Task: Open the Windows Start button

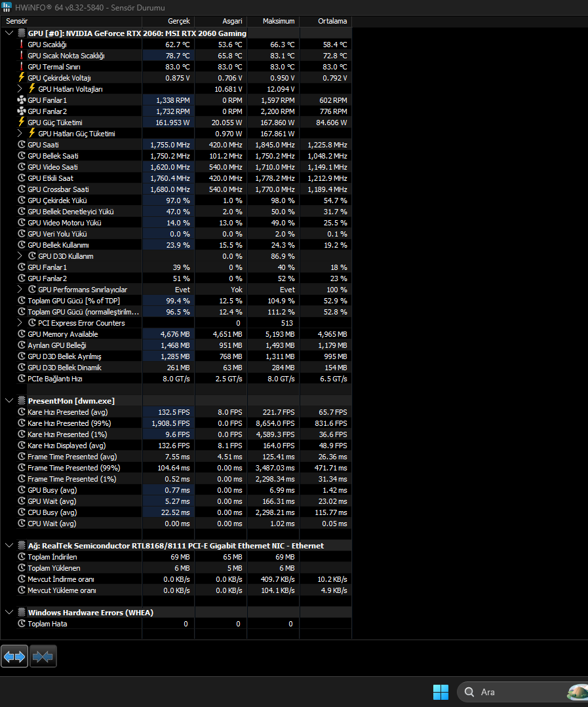Action: click(x=441, y=692)
